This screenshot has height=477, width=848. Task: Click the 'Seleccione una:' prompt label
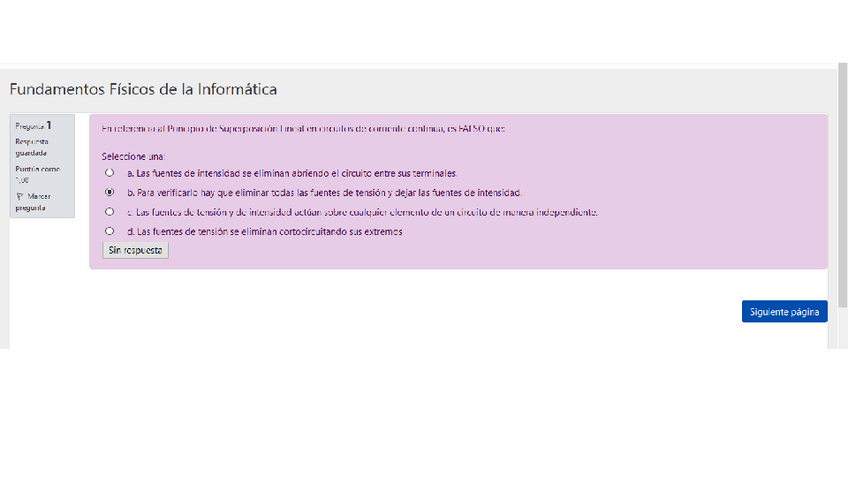[133, 157]
